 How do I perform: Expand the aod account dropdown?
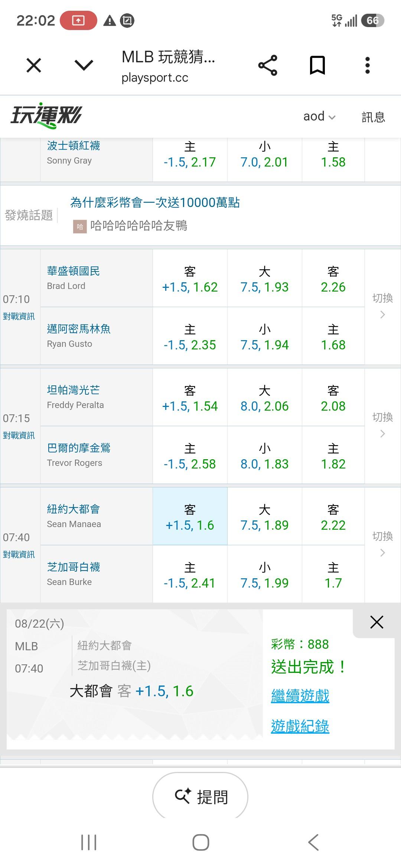coord(319,116)
